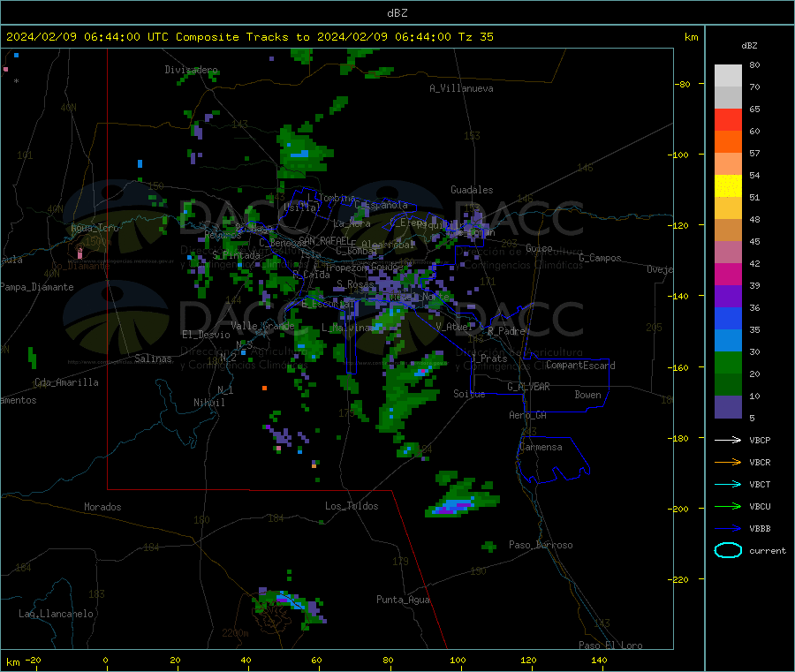
Task: Click the '0' x-axis tick label
Action: click(105, 660)
